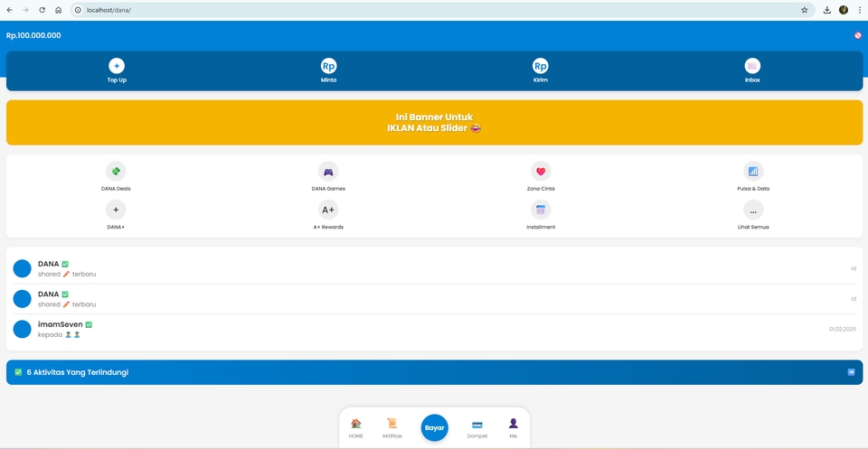
Task: Click the 01.02.2025 date text
Action: click(x=842, y=329)
